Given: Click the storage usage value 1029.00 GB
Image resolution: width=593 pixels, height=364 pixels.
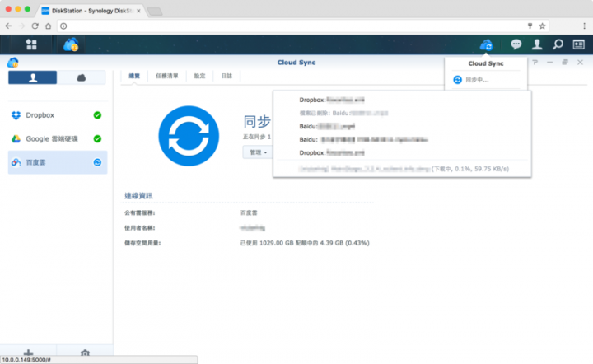Looking at the screenshot, I should pyautogui.click(x=305, y=243).
